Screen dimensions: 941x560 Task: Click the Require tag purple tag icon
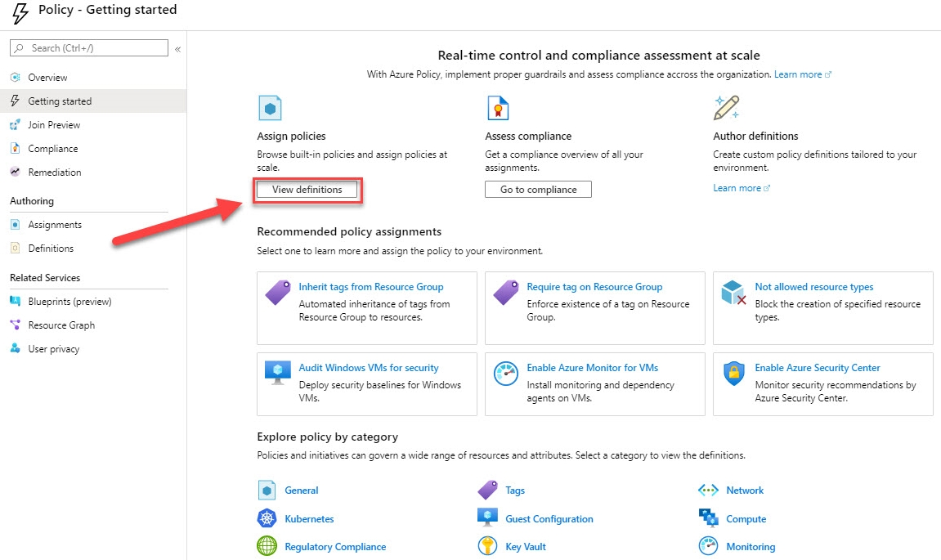tap(506, 293)
